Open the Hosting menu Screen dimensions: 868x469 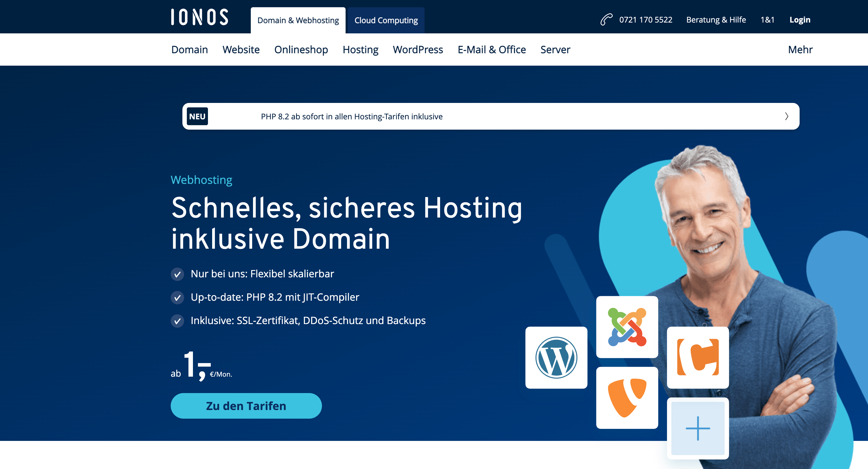click(x=360, y=50)
